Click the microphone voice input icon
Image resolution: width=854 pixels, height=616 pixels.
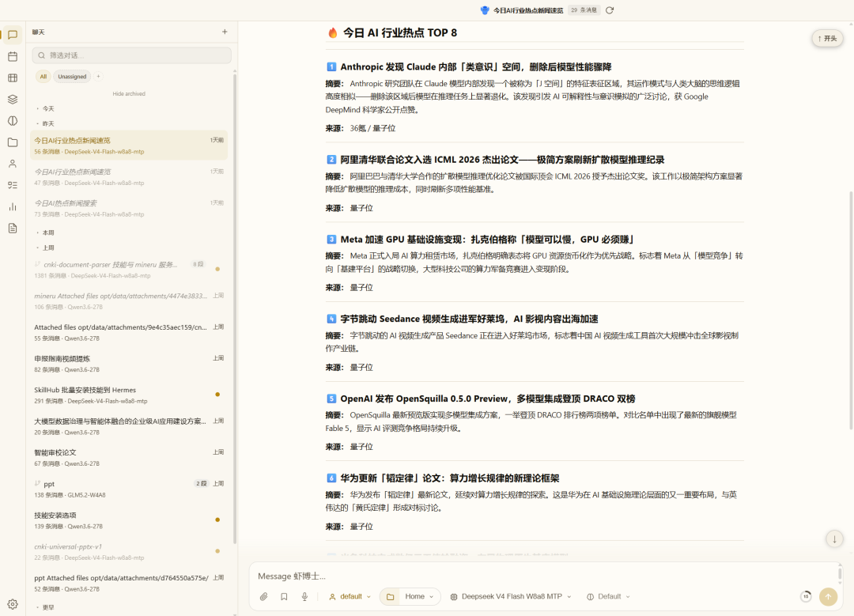tap(304, 596)
